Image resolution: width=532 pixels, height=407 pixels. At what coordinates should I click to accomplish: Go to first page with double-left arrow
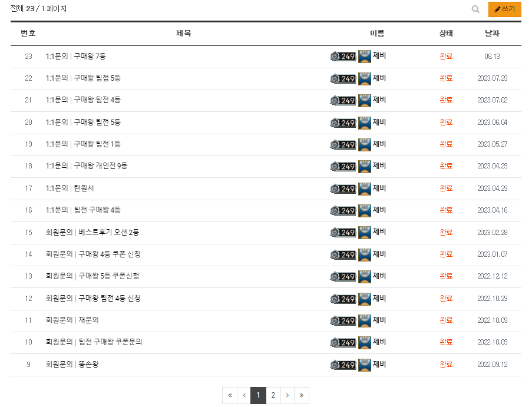[230, 395]
